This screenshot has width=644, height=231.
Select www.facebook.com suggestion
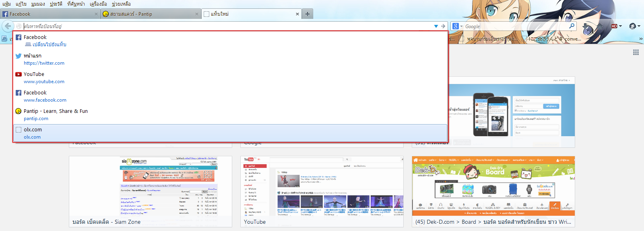coord(231,96)
